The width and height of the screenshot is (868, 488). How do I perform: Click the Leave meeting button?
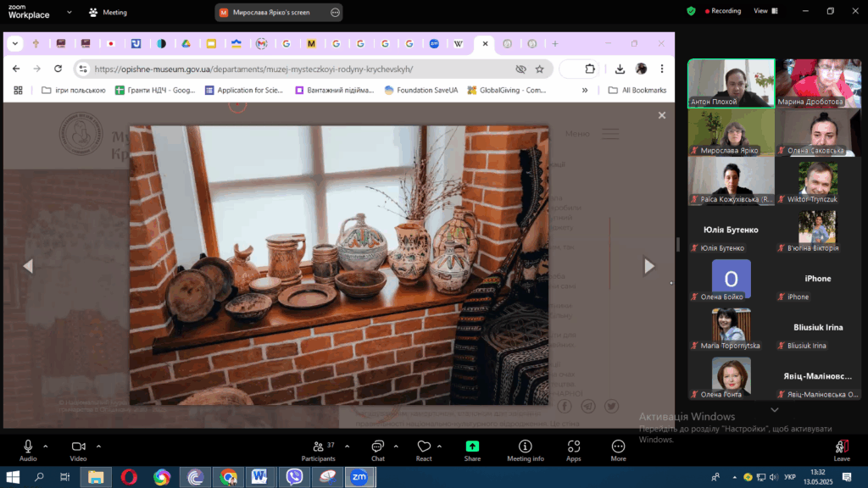(841, 449)
